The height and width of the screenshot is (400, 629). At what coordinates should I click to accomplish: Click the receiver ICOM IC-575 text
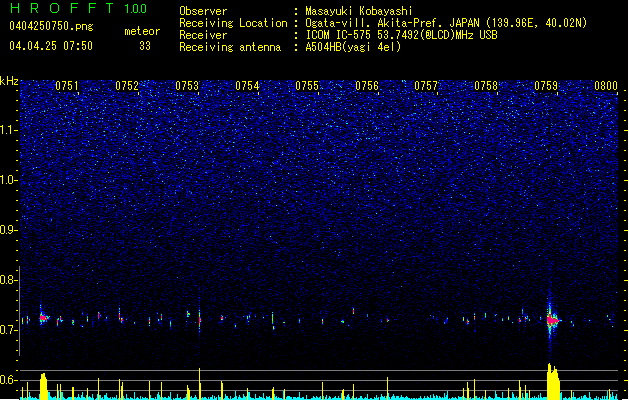[401, 35]
